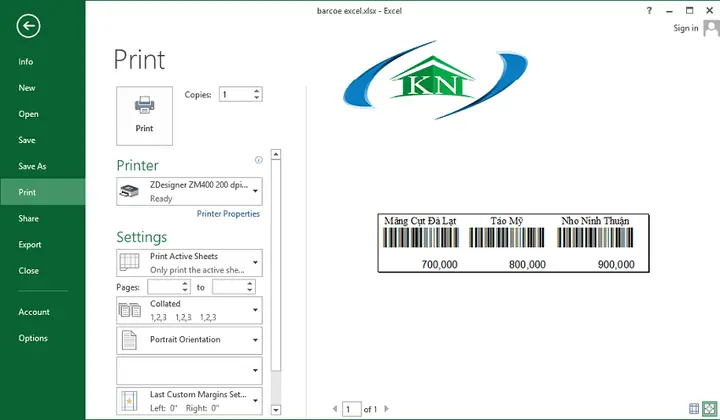The width and height of the screenshot is (720, 420).
Task: Decrement the Pages from spinner down
Action: click(185, 291)
